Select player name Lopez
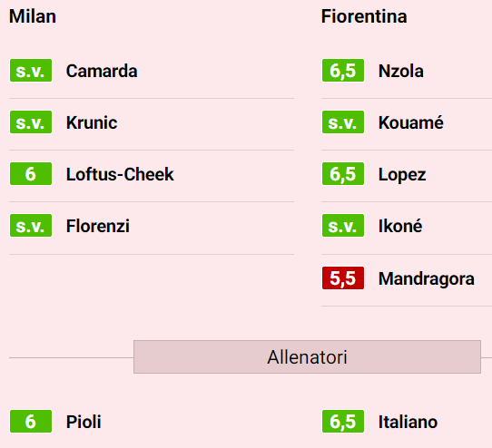The width and height of the screenshot is (492, 448). pyautogui.click(x=402, y=175)
